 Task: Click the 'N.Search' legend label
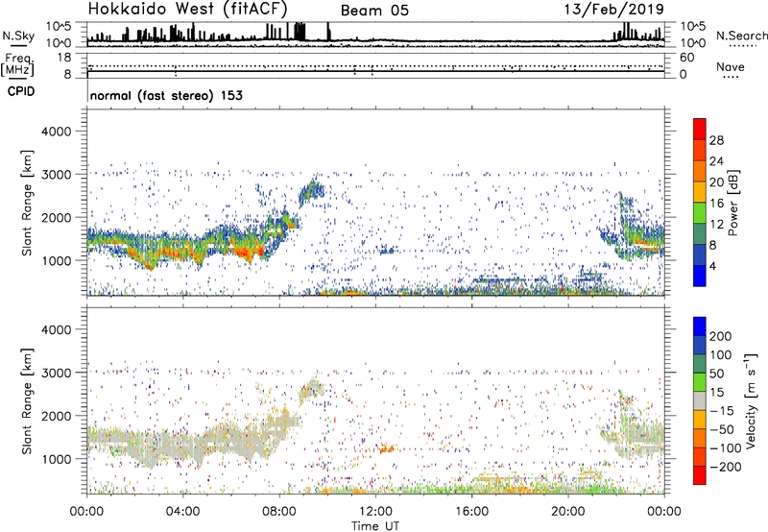741,36
